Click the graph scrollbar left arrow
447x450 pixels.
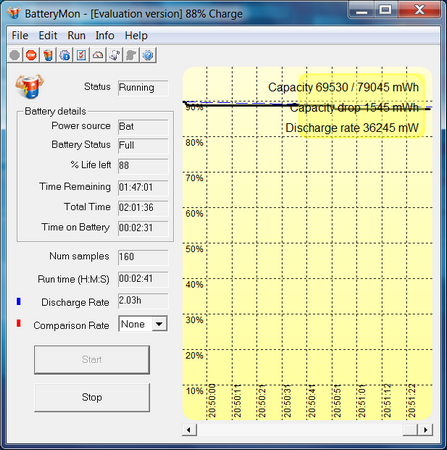[x=189, y=430]
